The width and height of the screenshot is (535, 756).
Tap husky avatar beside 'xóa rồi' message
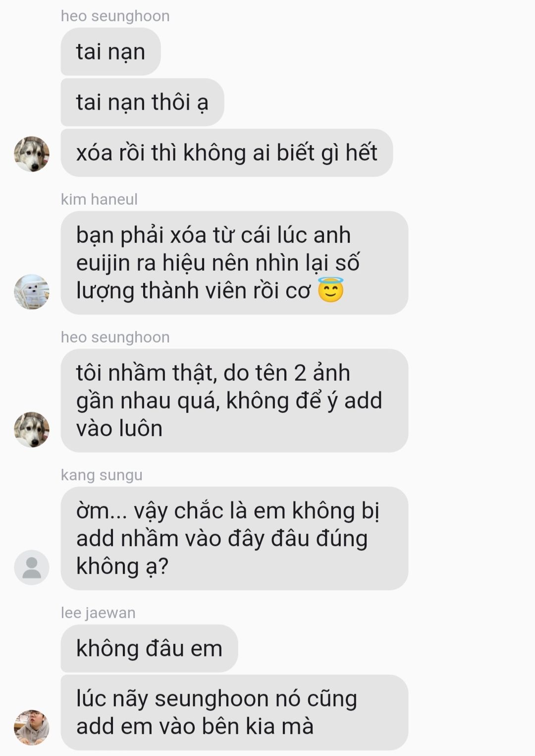(x=32, y=154)
